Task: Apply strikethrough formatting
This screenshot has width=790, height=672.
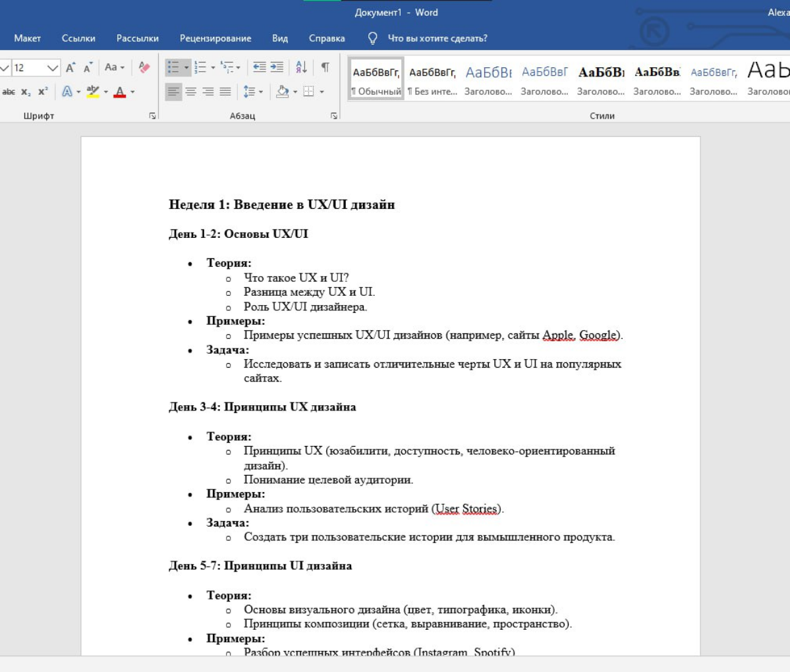Action: click(x=9, y=92)
